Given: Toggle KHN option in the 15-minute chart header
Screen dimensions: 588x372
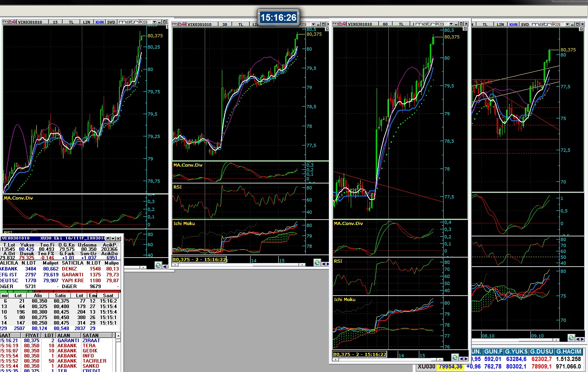Looking at the screenshot, I should (x=100, y=22).
